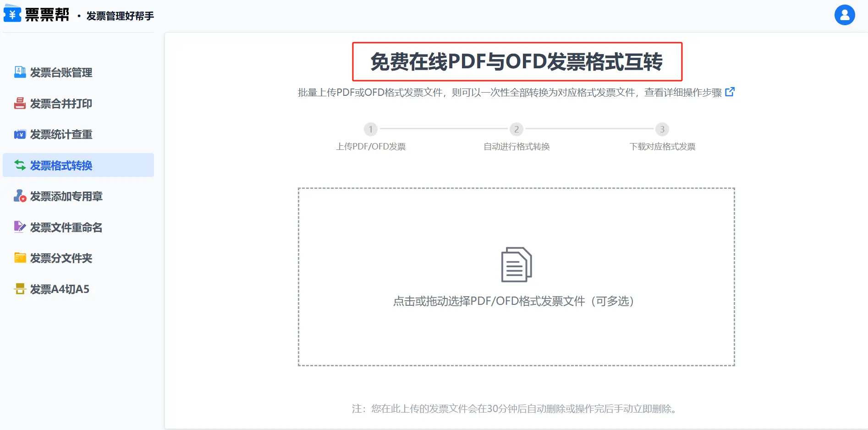
Task: Click step 1 circle 上传PDF/OFD发票
Action: (x=371, y=129)
